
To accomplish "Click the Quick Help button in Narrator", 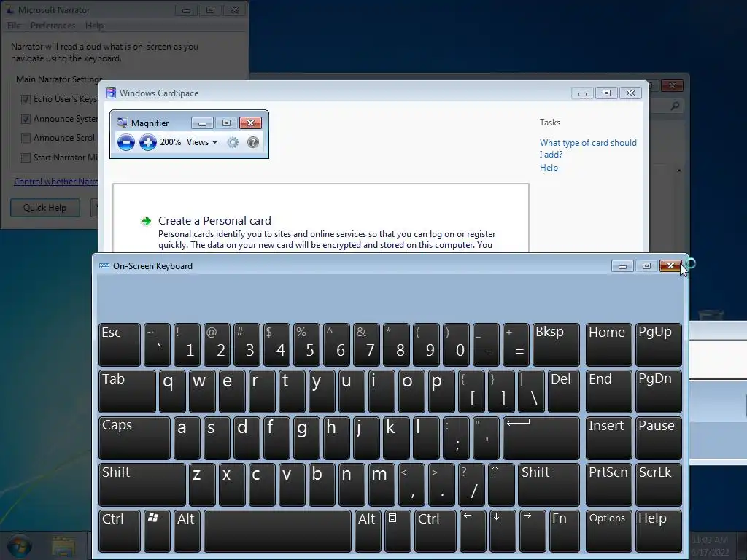I will coord(45,208).
